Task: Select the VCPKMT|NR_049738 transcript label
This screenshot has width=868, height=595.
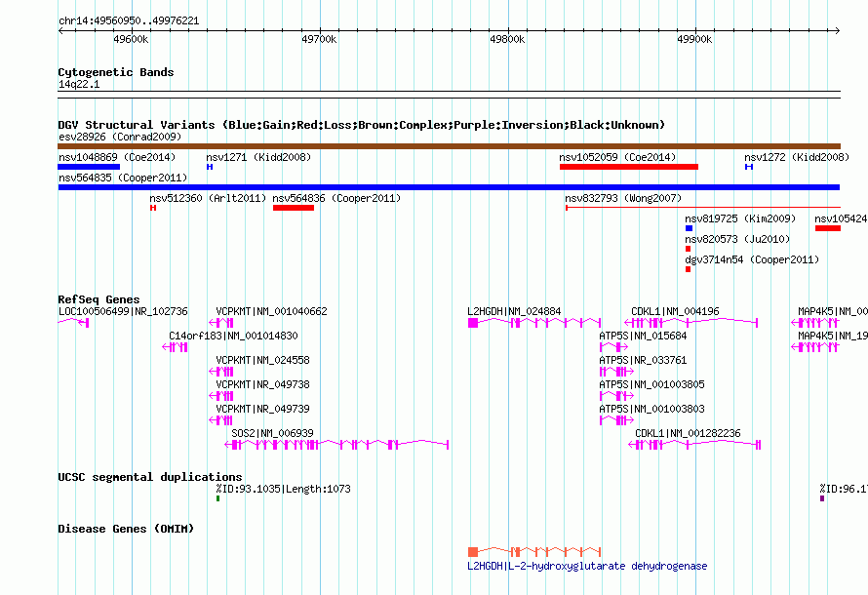Action: pos(262,384)
